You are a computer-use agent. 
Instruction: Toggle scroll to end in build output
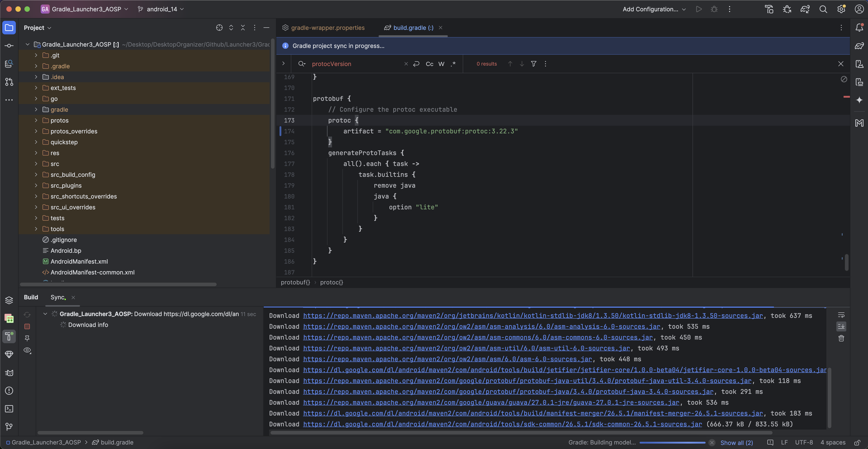tap(841, 326)
